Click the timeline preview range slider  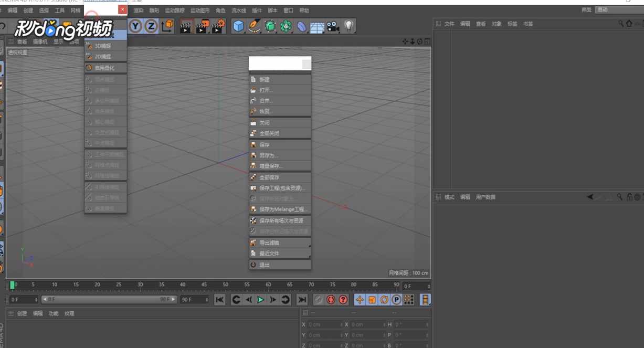pos(109,299)
